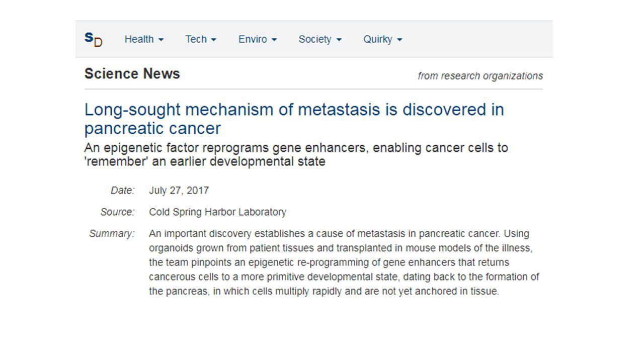Click the Science News heading
The image size is (644, 362).
pyautogui.click(x=132, y=74)
